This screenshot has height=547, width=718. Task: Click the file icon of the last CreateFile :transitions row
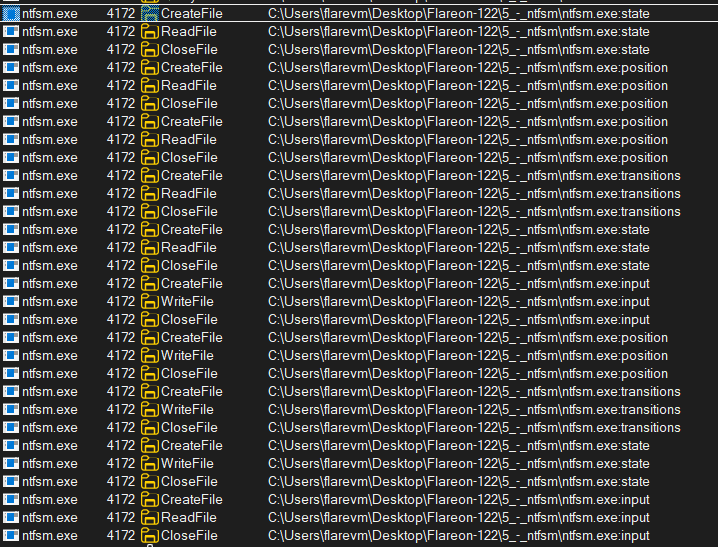[150, 392]
